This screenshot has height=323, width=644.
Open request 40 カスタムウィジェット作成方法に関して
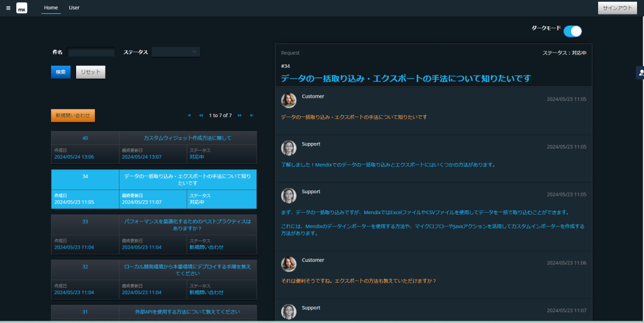click(x=187, y=138)
